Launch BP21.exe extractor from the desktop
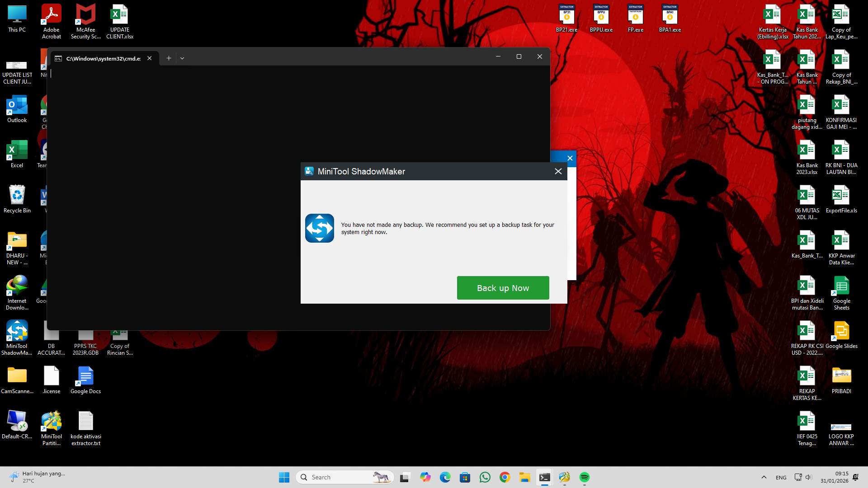The width and height of the screenshot is (868, 488). click(x=566, y=17)
